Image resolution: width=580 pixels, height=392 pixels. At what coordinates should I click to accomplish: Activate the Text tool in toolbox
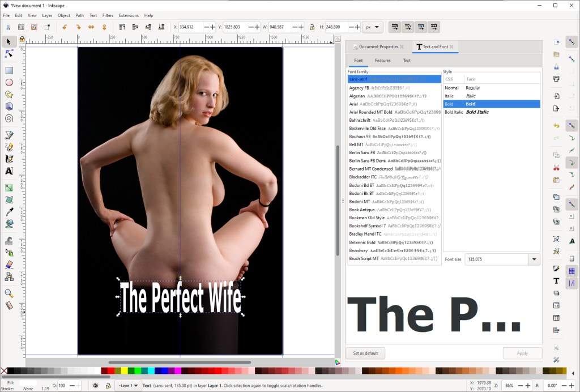coord(9,171)
